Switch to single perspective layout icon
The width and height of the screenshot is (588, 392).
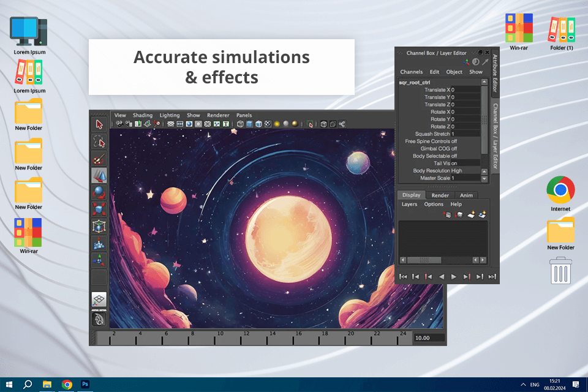tap(99, 300)
